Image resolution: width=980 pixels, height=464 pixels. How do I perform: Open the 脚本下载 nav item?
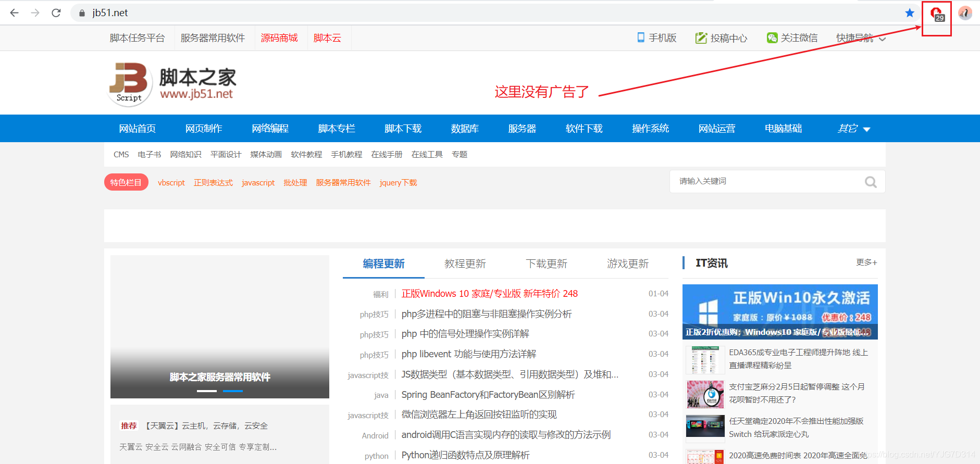coord(403,129)
